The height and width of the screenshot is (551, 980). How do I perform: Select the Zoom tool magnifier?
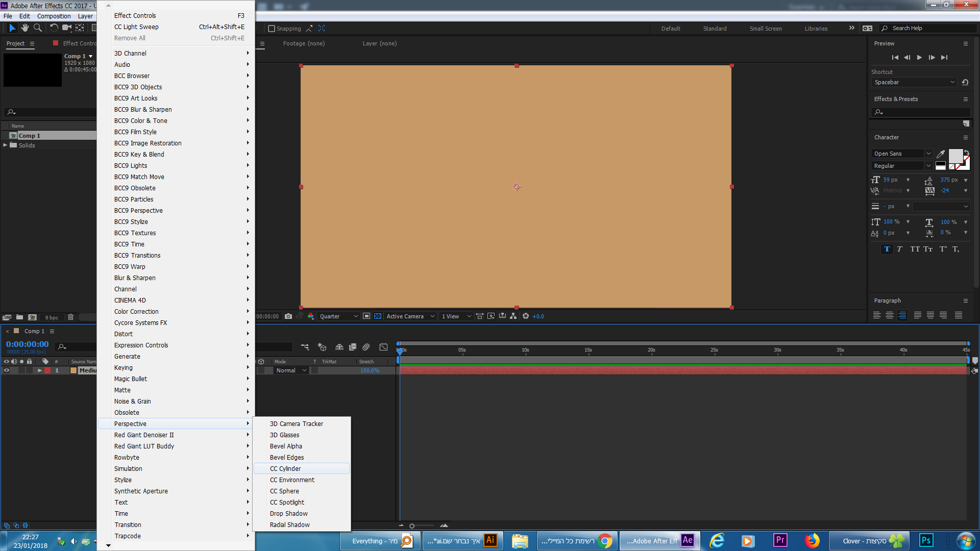(x=37, y=28)
